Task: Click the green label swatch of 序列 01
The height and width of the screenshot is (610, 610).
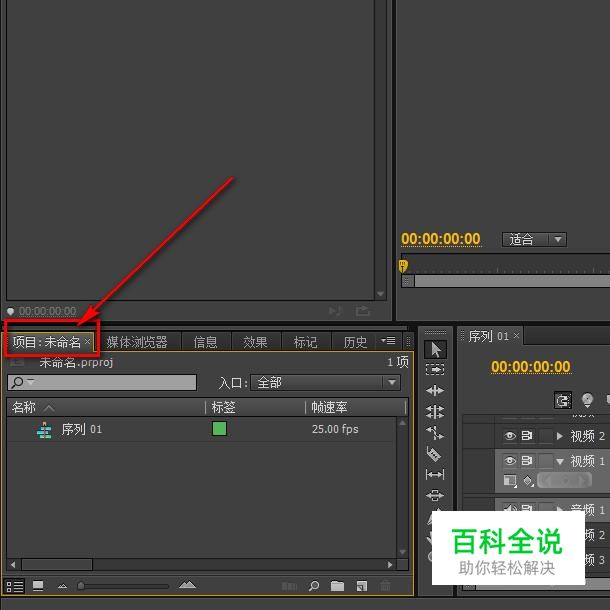Action: (219, 429)
